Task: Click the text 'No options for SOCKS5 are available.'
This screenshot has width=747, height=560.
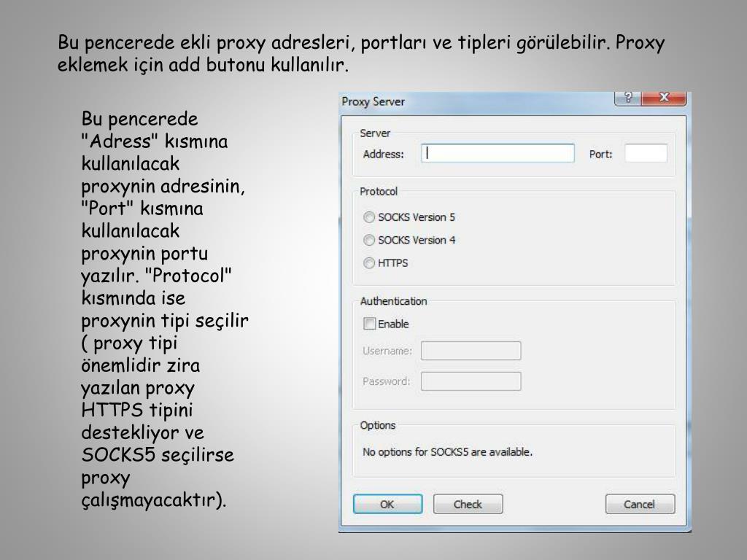Action: [x=447, y=452]
